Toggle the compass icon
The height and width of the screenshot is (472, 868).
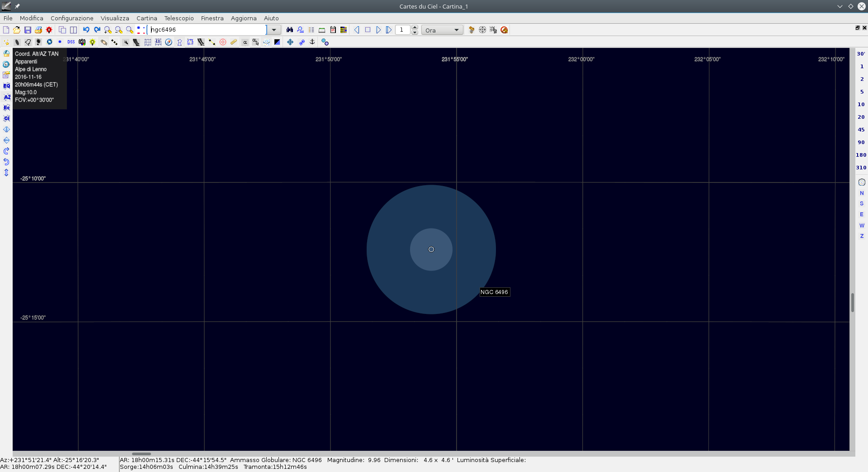(169, 42)
